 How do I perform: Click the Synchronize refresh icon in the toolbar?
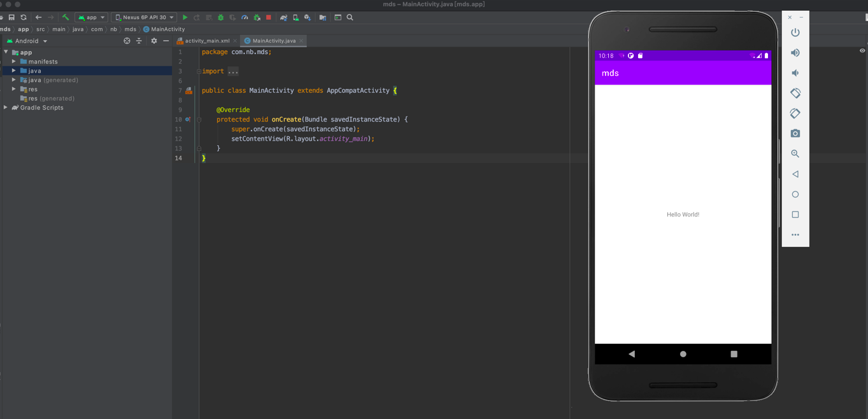(24, 17)
